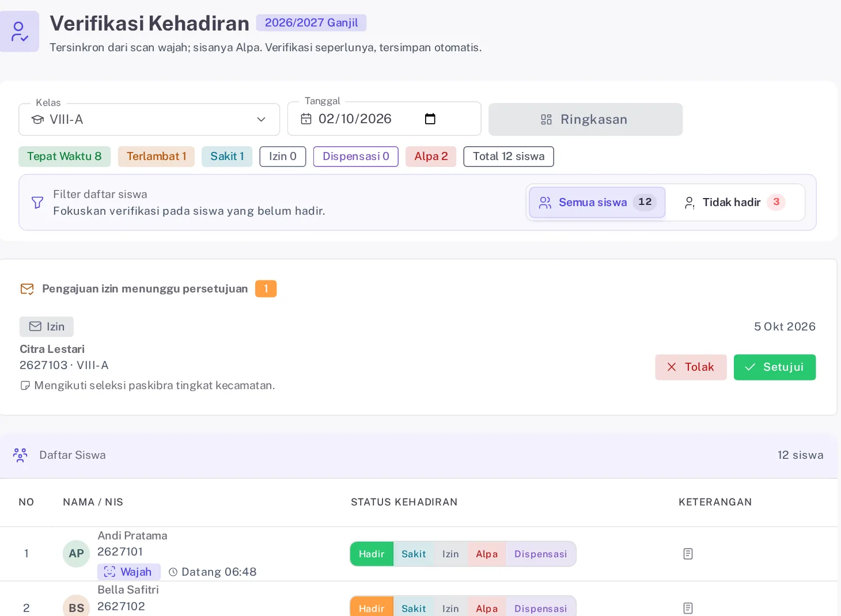The image size is (841, 616).
Task: Click the Tanggal date input field
Action: [x=384, y=119]
